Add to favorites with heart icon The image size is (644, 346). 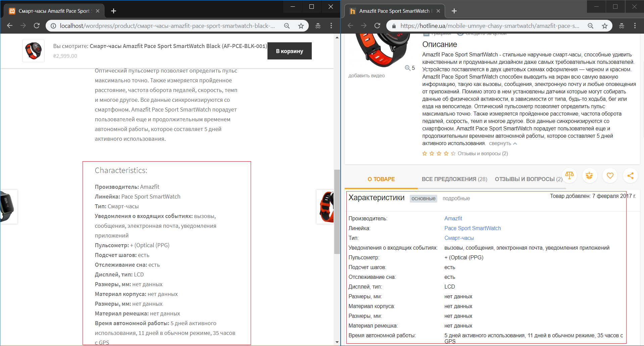pyautogui.click(x=610, y=175)
